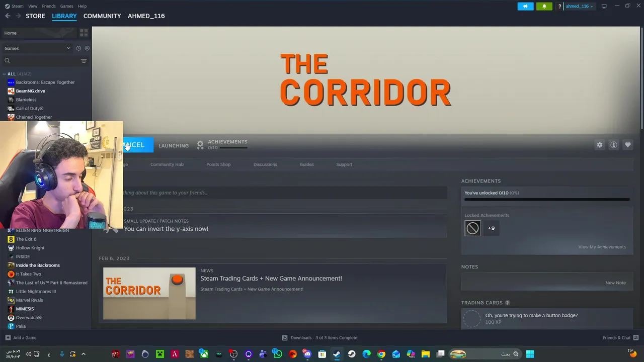Viewport: 644px width, 362px height.
Task: Open game settings gear for The Corridor
Action: [600, 145]
